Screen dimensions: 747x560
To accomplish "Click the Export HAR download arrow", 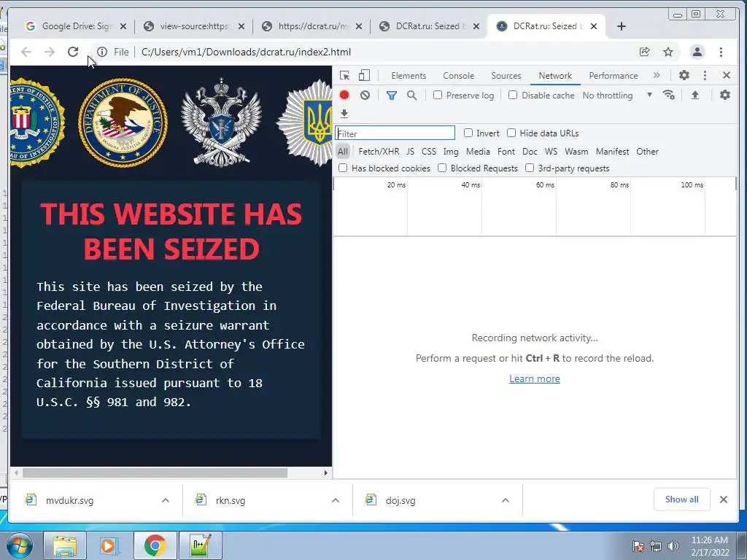I will click(x=344, y=113).
